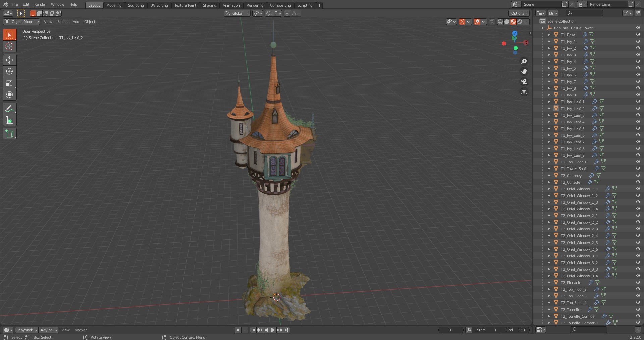This screenshot has width=644, height=340.
Task: Click the pan view hand icon
Action: [524, 71]
